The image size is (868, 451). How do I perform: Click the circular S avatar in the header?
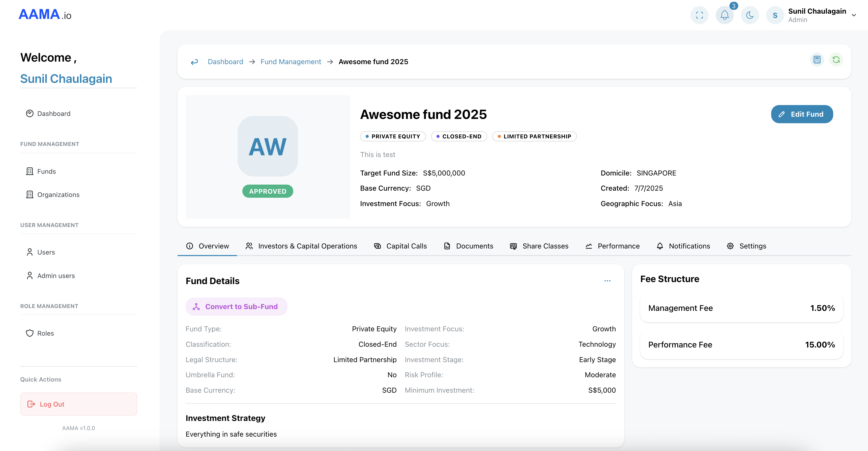775,15
